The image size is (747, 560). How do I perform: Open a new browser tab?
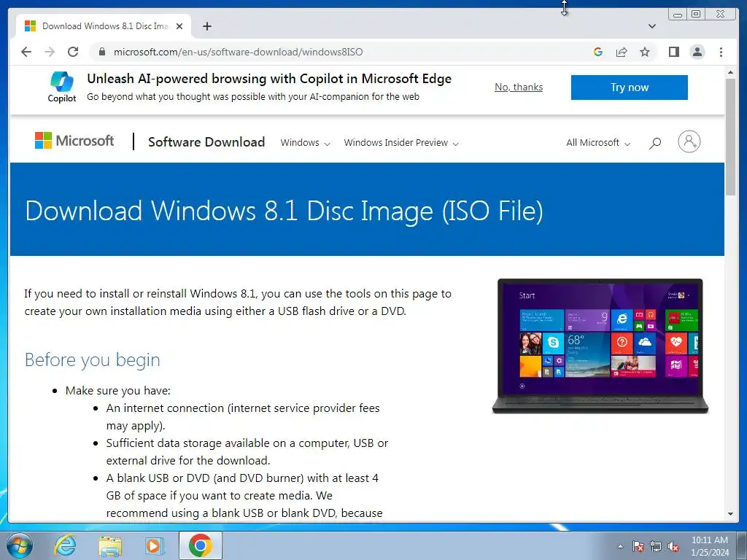(206, 26)
